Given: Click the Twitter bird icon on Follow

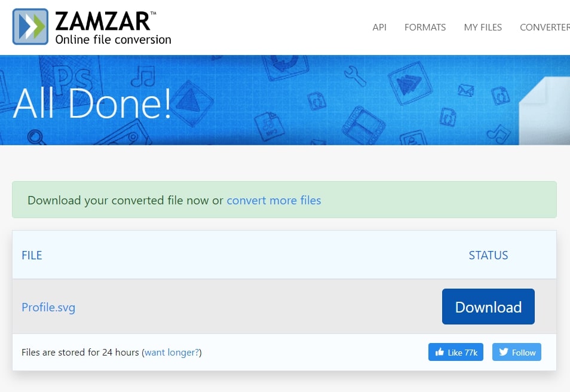Looking at the screenshot, I should point(504,353).
